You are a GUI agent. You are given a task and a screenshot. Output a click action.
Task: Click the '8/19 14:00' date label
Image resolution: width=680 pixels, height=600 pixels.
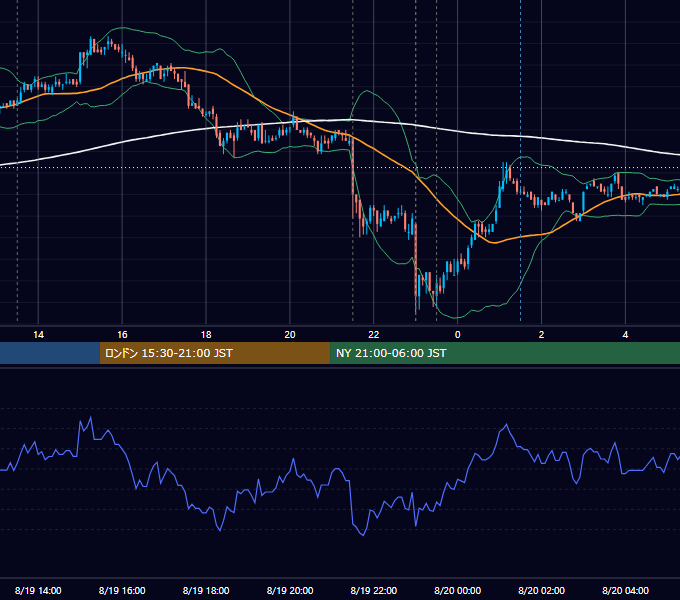coord(38,590)
